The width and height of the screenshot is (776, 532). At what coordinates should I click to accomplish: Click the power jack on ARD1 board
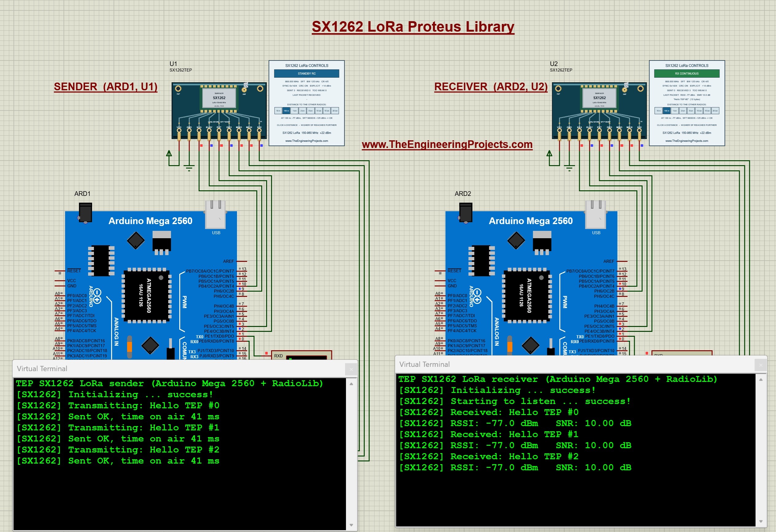[x=85, y=213]
